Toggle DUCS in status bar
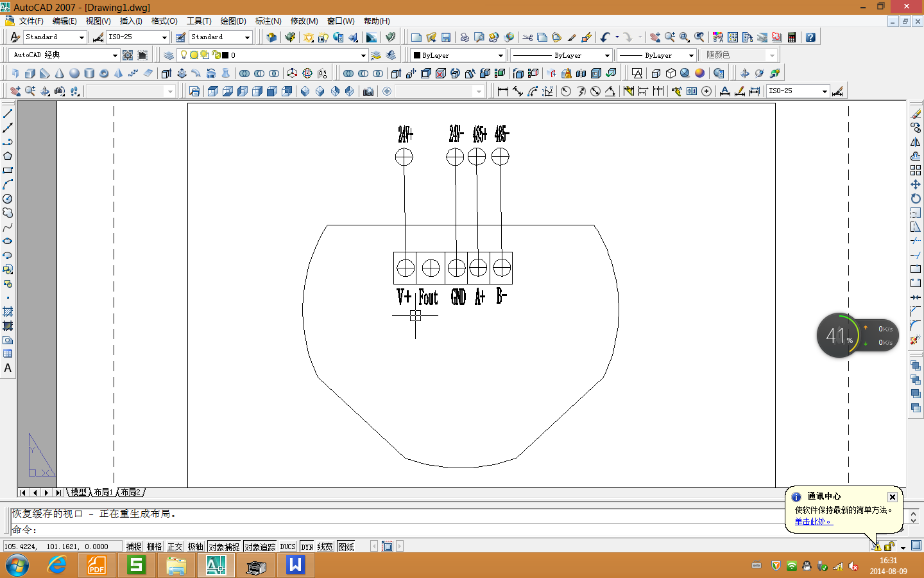 pyautogui.click(x=287, y=547)
